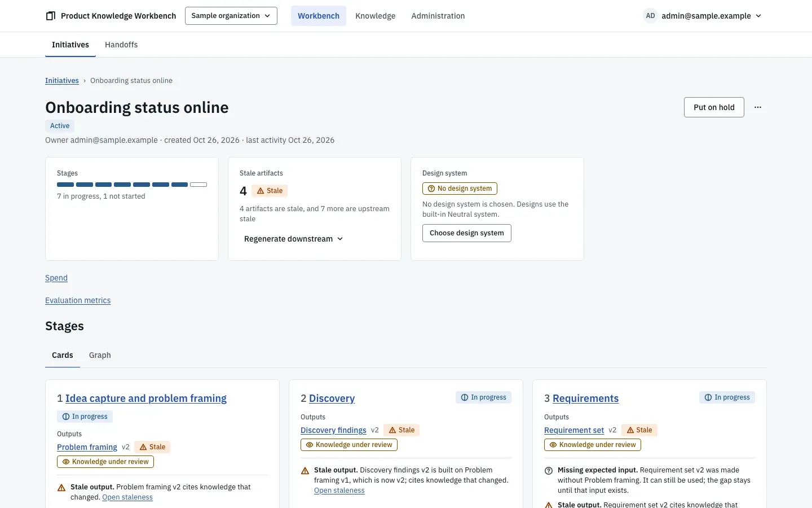Image resolution: width=812 pixels, height=508 pixels.
Task: Click warning triangle beside Problem framing stale output
Action: 61,488
